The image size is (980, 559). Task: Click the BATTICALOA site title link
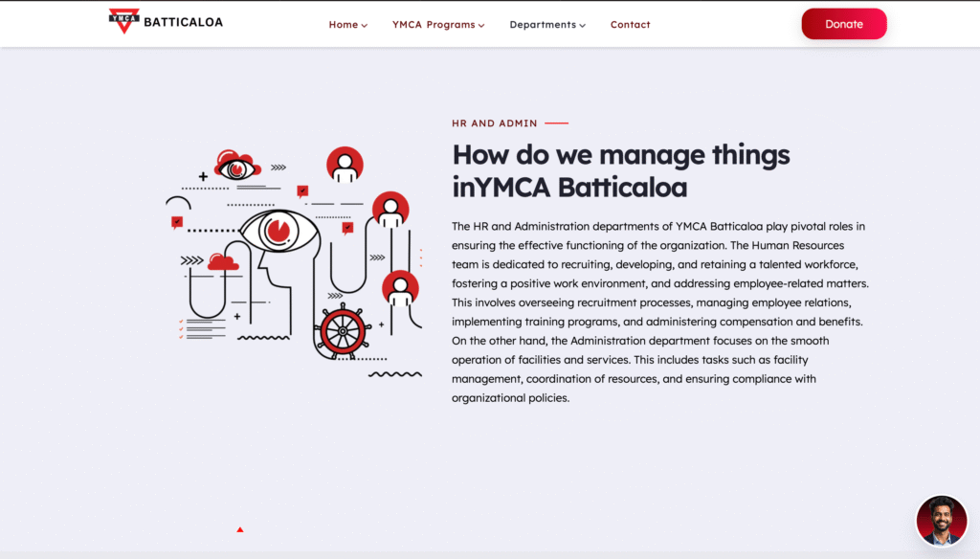pyautogui.click(x=183, y=22)
